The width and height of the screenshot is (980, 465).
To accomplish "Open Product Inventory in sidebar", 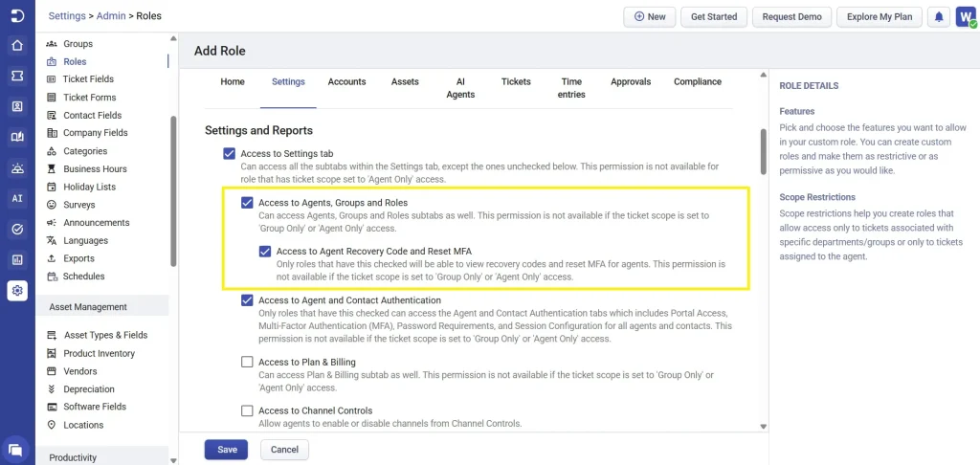I will (99, 353).
